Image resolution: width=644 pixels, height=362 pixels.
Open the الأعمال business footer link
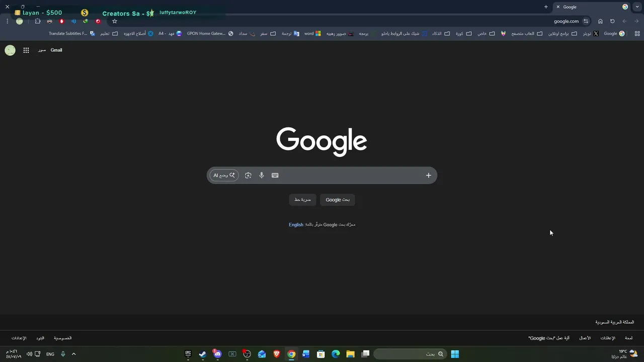coord(585,338)
